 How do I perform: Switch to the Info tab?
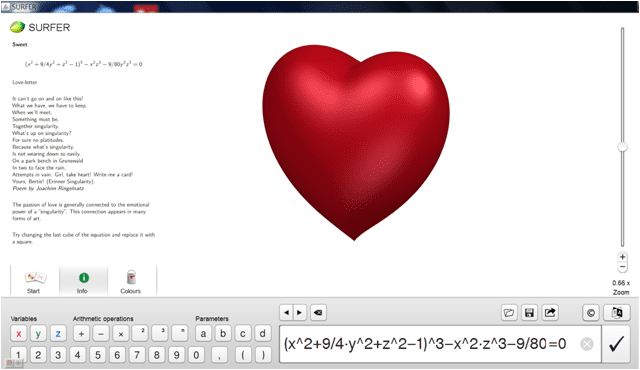click(x=83, y=281)
